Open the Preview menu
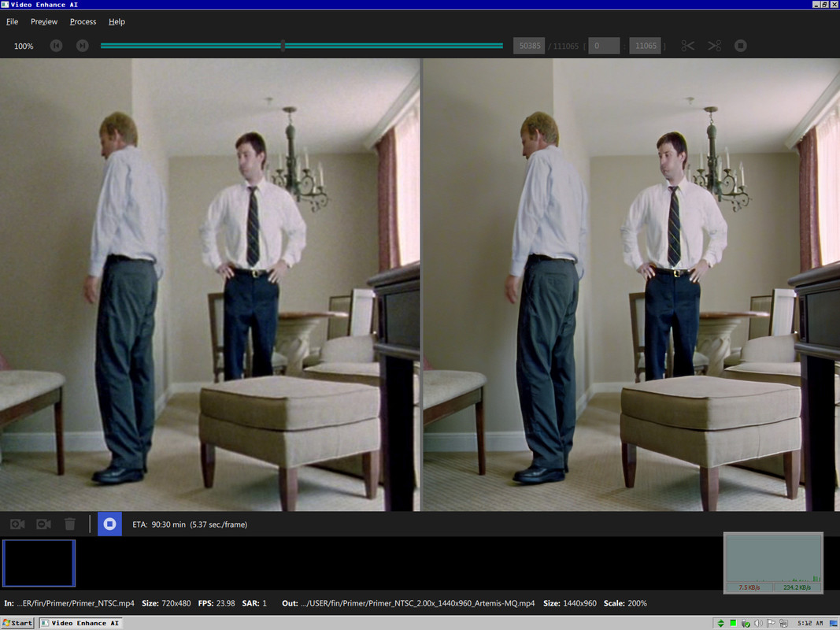This screenshot has width=840, height=630. tap(44, 22)
